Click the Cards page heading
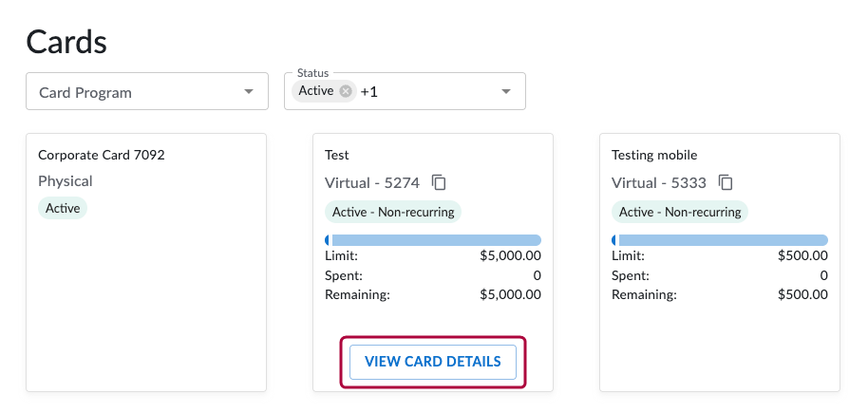868x413 pixels. pos(66,42)
